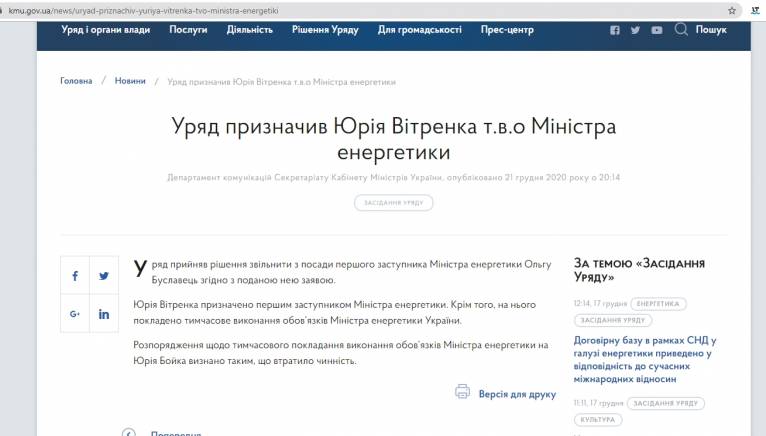The width and height of the screenshot is (766, 436).
Task: Click the article headline about Юрія Вітренка
Action: [x=394, y=139]
